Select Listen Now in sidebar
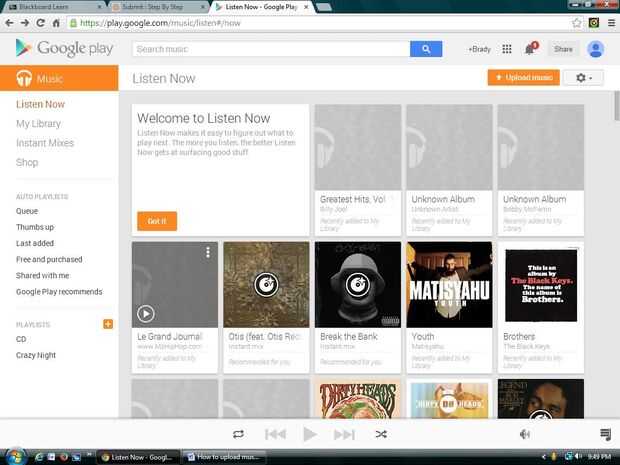Viewport: 620px width, 465px height. pos(40,104)
